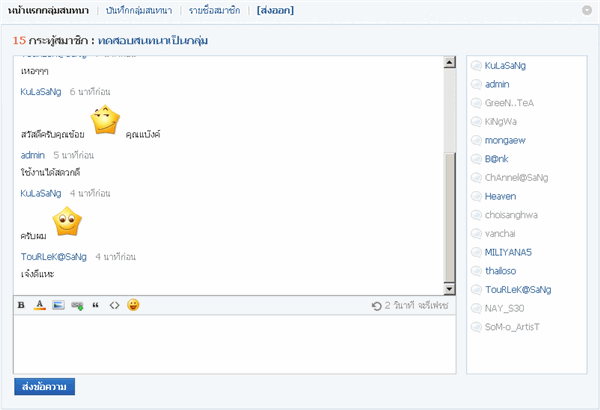Expand the round dropdown arrow at the top right
Viewport: 600px width, 410px height.
587,10
